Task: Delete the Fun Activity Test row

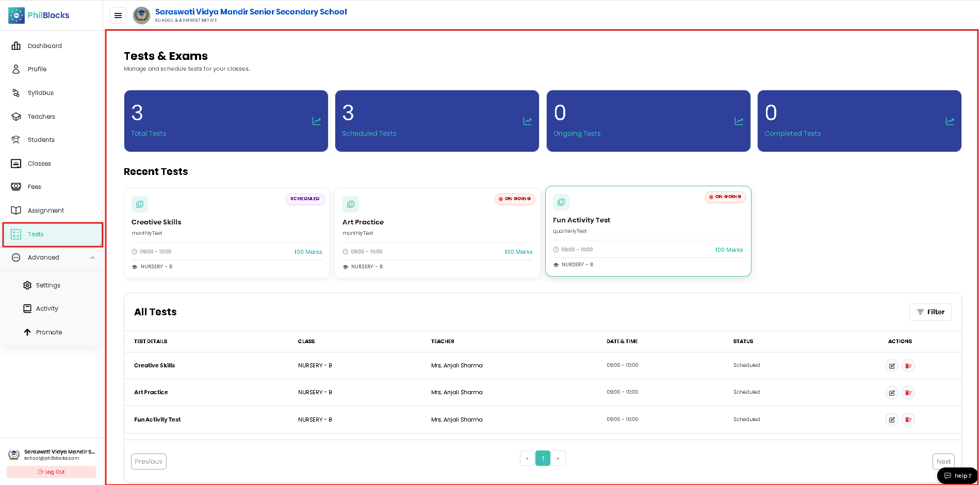Action: [908, 419]
